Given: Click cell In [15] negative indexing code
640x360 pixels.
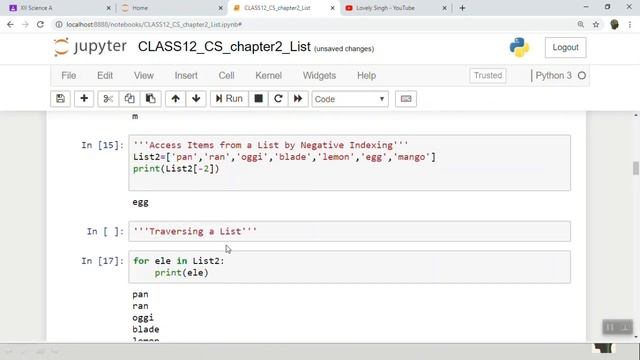Looking at the screenshot, I should (x=349, y=163).
